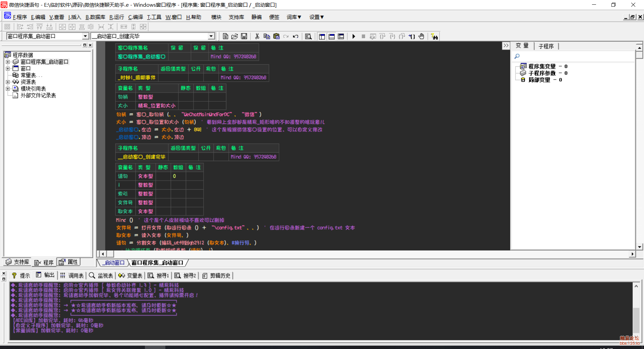Switch to the 支持库 panel tab
Viewport: 644px width, 349px height.
point(17,262)
